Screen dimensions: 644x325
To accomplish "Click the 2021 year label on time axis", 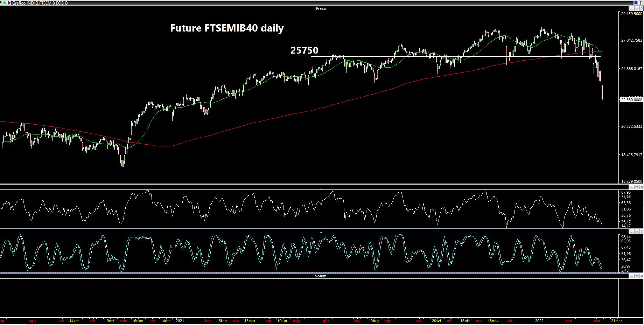I will pyautogui.click(x=180, y=320).
